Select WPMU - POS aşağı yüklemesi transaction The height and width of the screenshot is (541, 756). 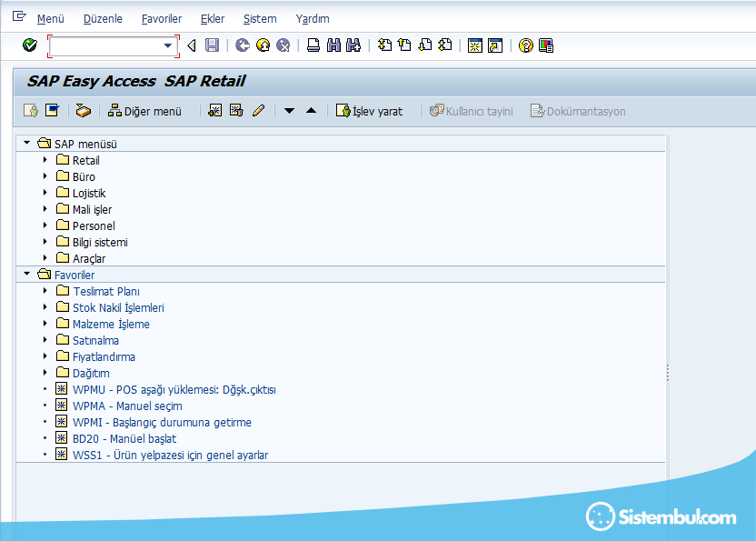point(174,389)
